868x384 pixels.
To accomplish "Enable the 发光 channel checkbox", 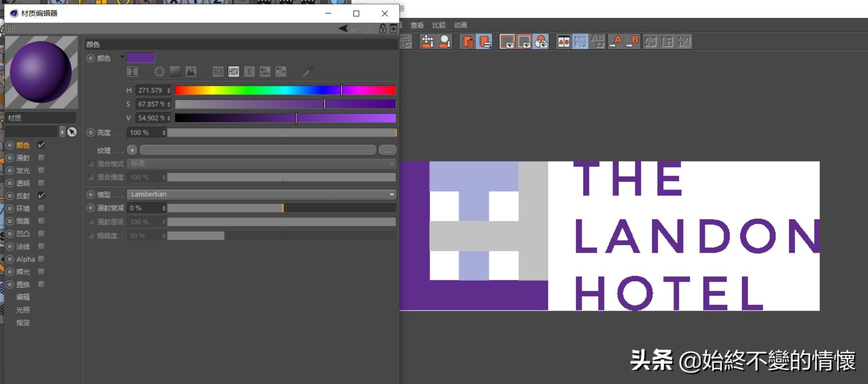I will (x=42, y=170).
